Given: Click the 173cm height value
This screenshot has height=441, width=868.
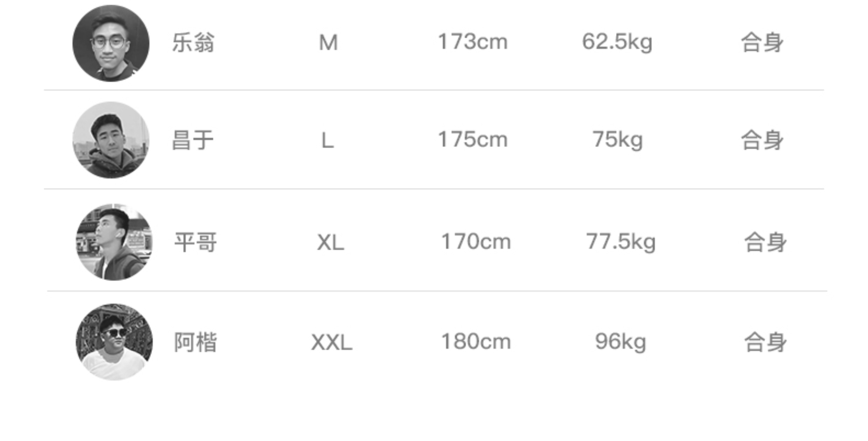Looking at the screenshot, I should [472, 42].
